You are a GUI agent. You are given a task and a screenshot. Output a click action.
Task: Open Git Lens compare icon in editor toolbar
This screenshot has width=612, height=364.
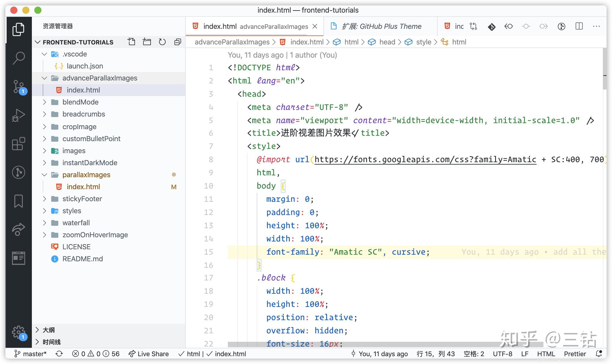473,26
